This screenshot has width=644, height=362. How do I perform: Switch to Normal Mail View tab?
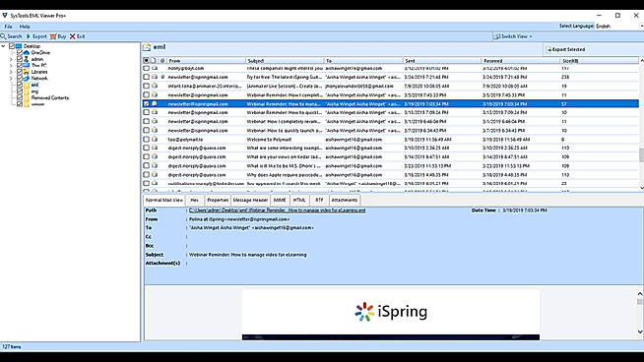(163, 200)
